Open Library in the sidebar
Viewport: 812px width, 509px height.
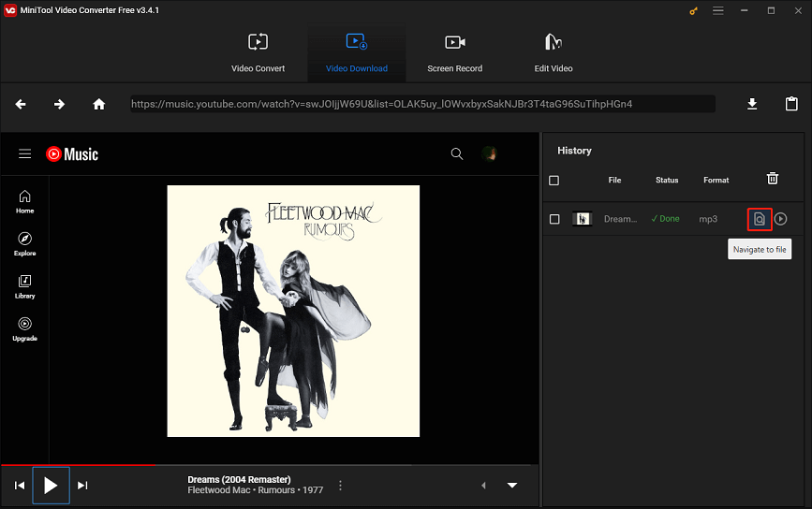click(x=25, y=287)
